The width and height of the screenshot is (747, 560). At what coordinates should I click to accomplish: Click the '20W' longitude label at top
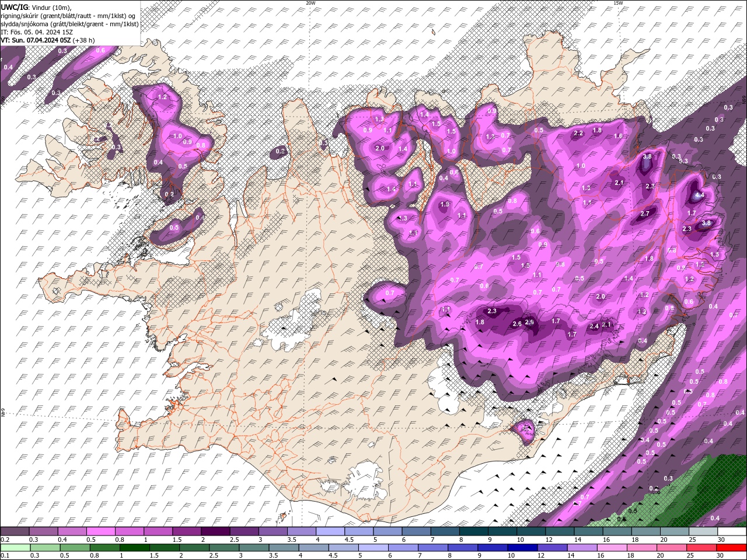click(310, 3)
